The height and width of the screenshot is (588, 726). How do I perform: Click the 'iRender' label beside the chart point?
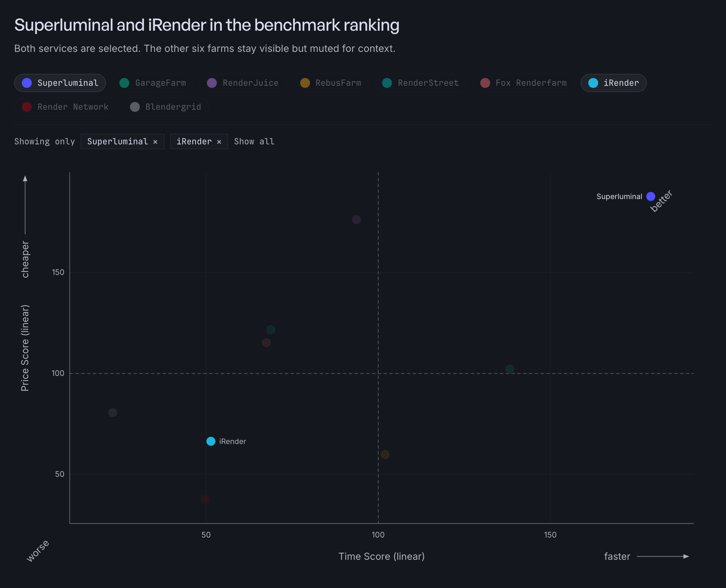pos(233,442)
